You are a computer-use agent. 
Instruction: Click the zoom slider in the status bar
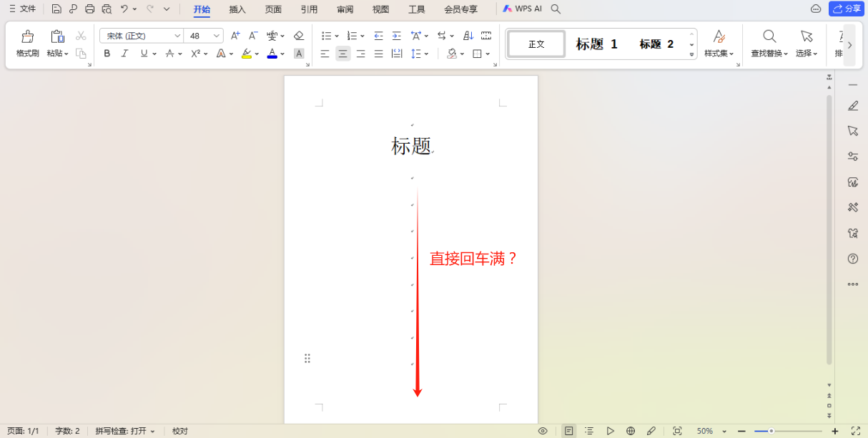[x=788, y=431]
